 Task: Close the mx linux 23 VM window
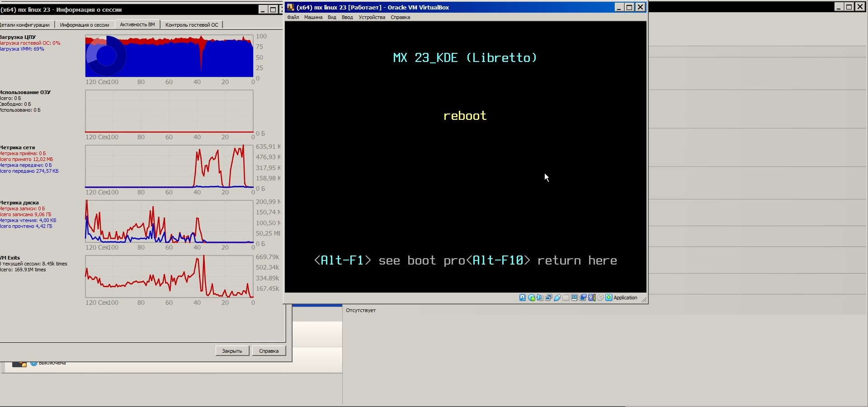[x=640, y=7]
